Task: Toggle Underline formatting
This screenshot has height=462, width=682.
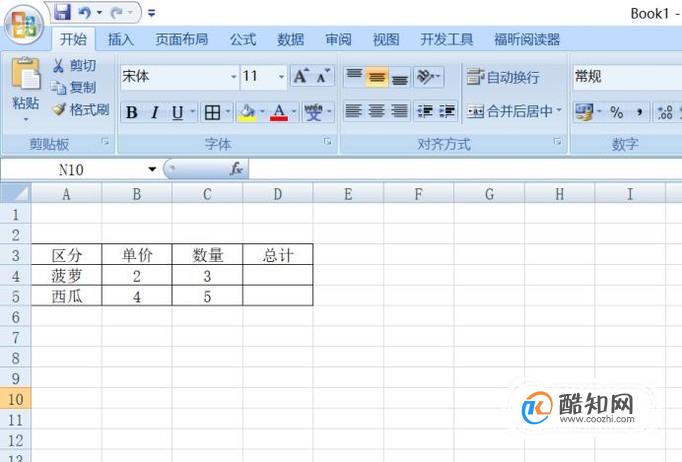Action: [177, 112]
